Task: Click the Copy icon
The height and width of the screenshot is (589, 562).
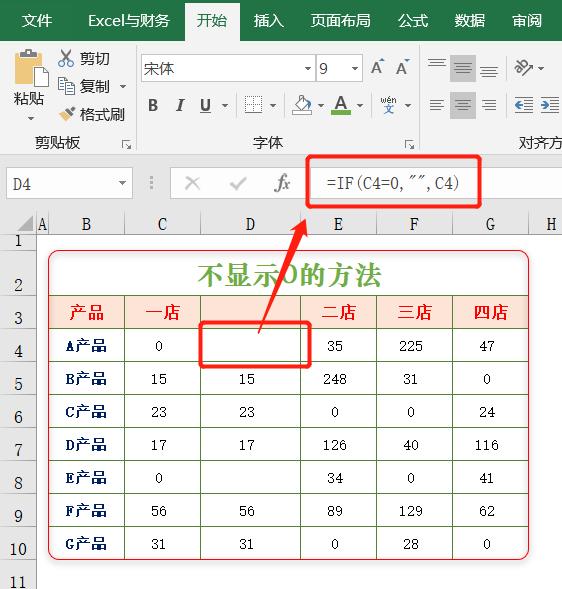Action: click(x=66, y=86)
